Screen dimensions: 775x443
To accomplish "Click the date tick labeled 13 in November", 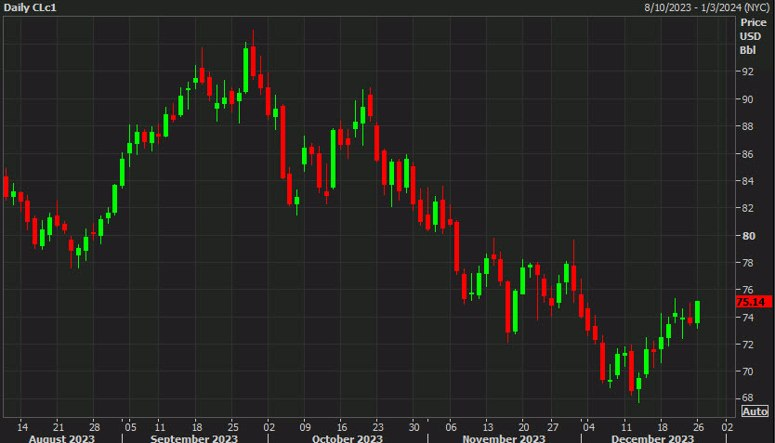I will (x=488, y=427).
